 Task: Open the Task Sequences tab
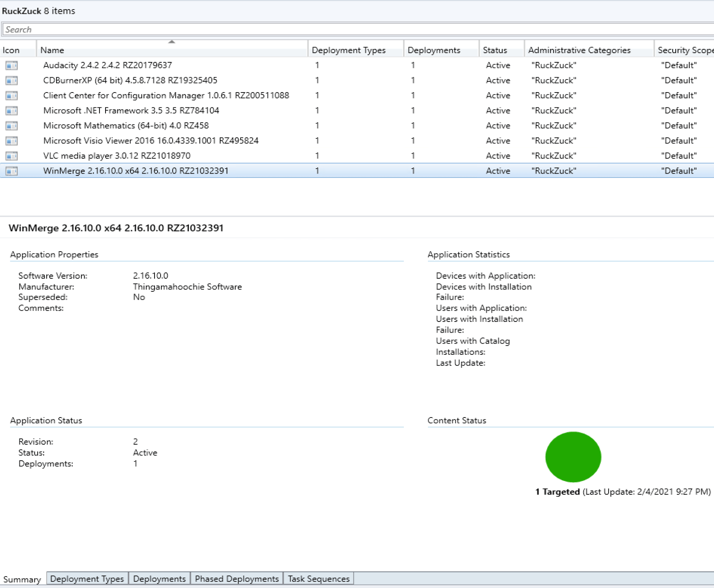pos(318,578)
